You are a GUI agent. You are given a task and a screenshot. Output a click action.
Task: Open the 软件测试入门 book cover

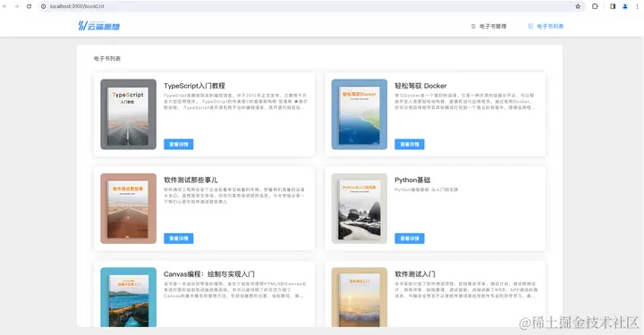pyautogui.click(x=360, y=297)
